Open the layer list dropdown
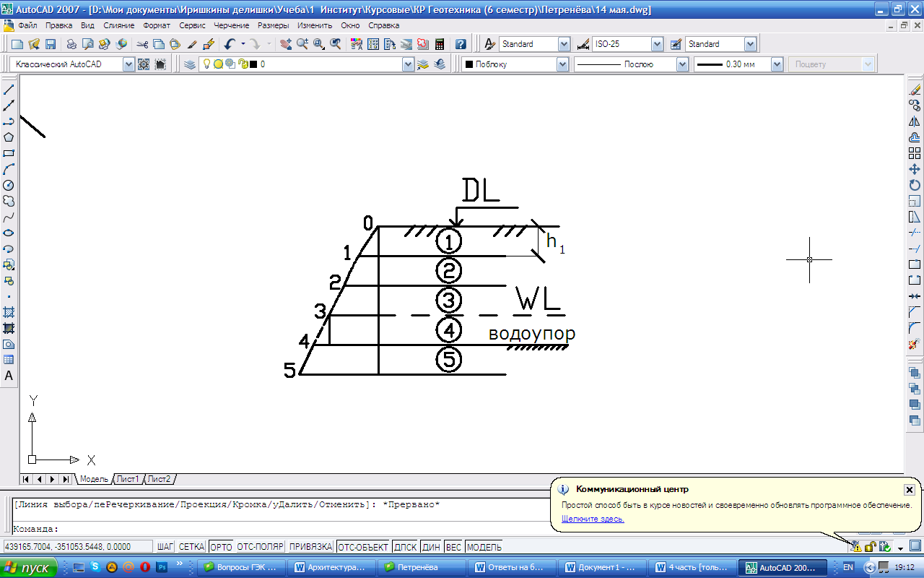This screenshot has width=924, height=578. click(x=407, y=64)
